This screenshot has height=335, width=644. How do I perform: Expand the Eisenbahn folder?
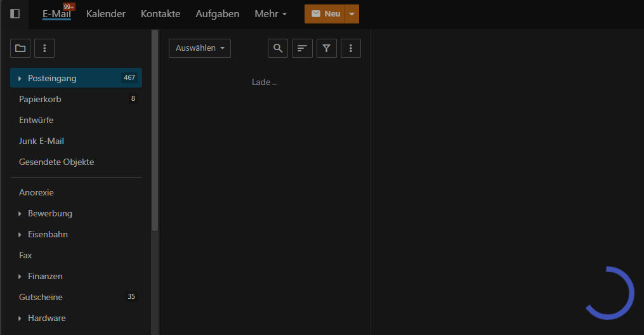pos(20,235)
